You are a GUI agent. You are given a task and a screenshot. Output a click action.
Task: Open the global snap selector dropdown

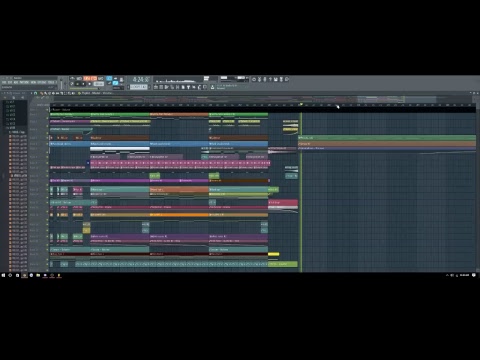pyautogui.click(x=118, y=88)
